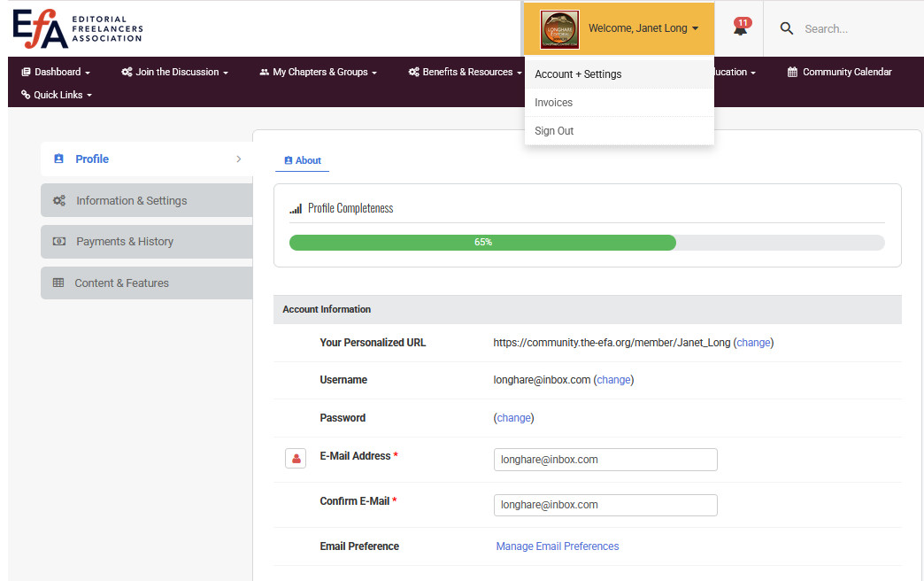Click change link next to Username

click(613, 380)
